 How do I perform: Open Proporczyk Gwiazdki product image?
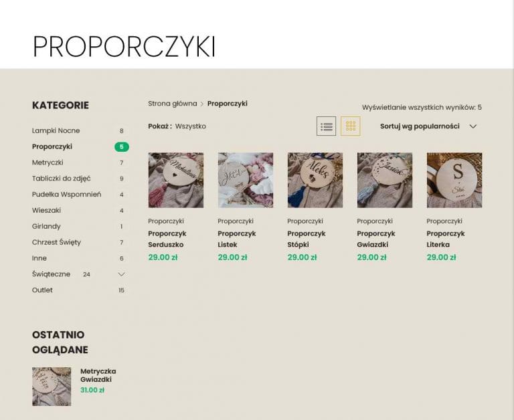coord(385,180)
